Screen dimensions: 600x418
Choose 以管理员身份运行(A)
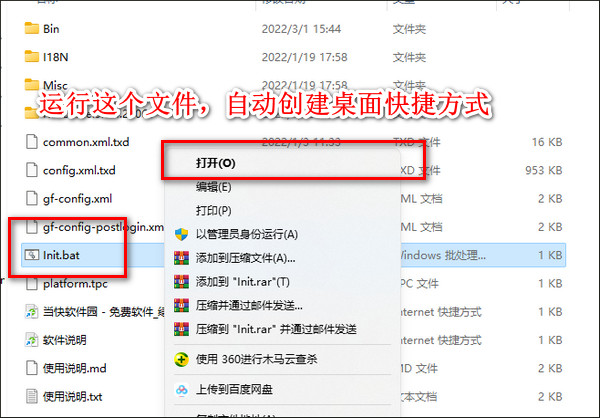[x=247, y=234]
